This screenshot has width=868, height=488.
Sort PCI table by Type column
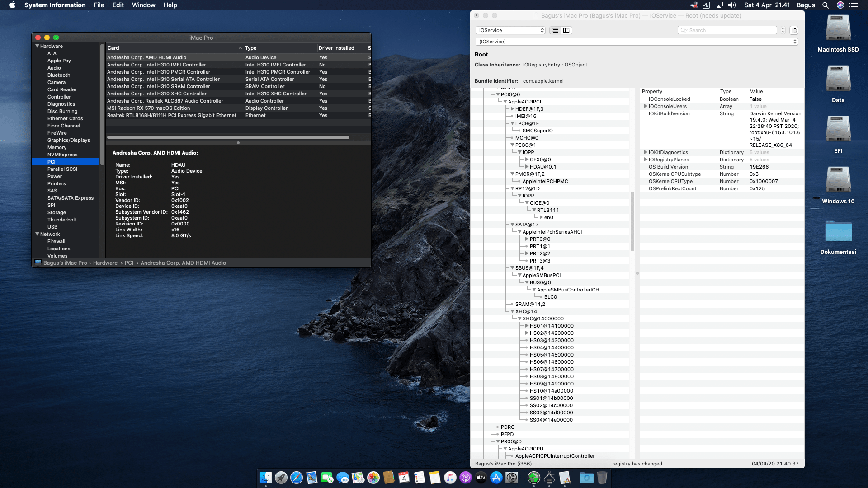pyautogui.click(x=280, y=48)
